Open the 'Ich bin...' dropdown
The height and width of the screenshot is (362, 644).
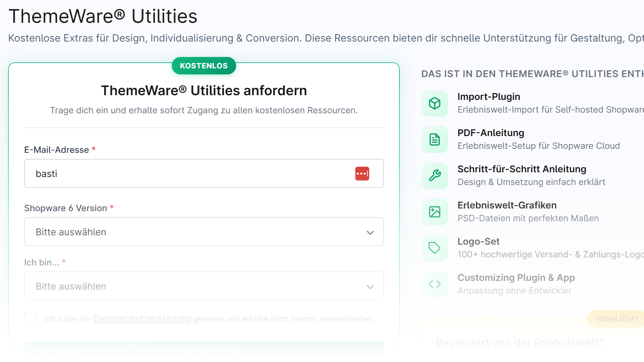point(204,286)
